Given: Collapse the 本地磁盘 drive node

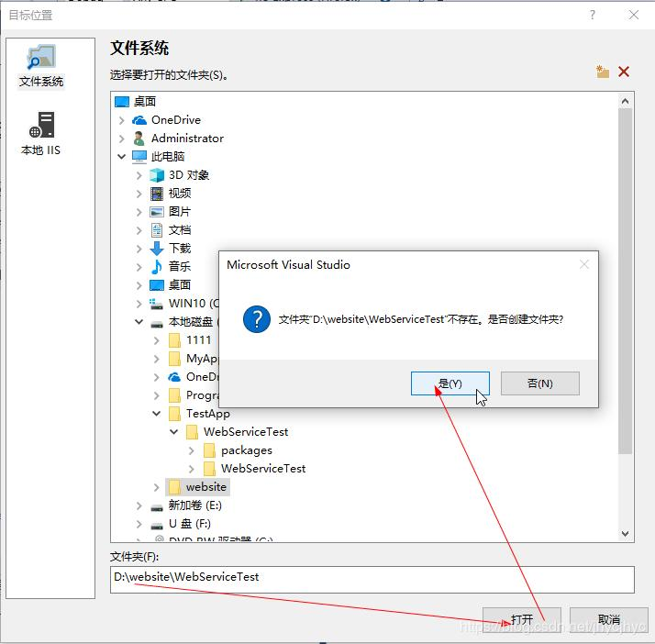Looking at the screenshot, I should tap(139, 322).
